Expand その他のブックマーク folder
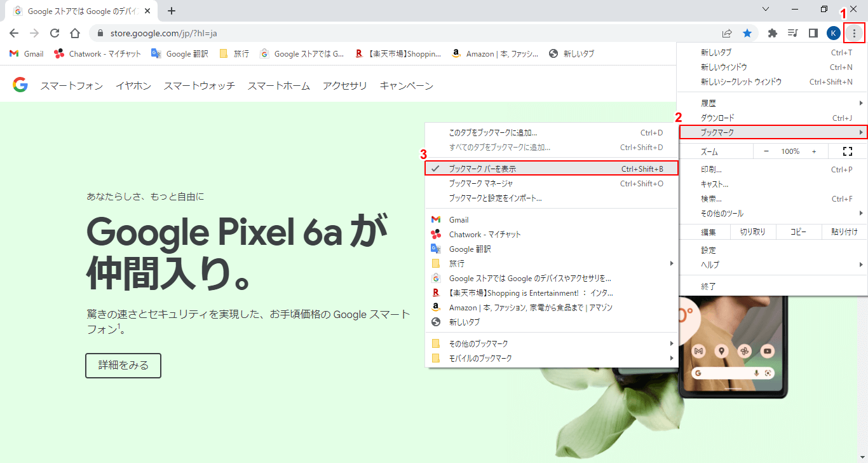Image resolution: width=868 pixels, height=463 pixels. [x=552, y=343]
